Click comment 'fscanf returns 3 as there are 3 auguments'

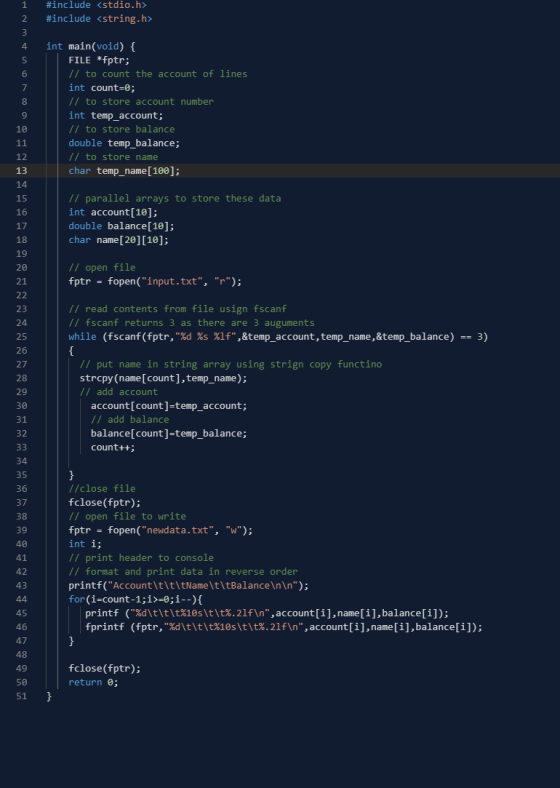tap(192, 323)
